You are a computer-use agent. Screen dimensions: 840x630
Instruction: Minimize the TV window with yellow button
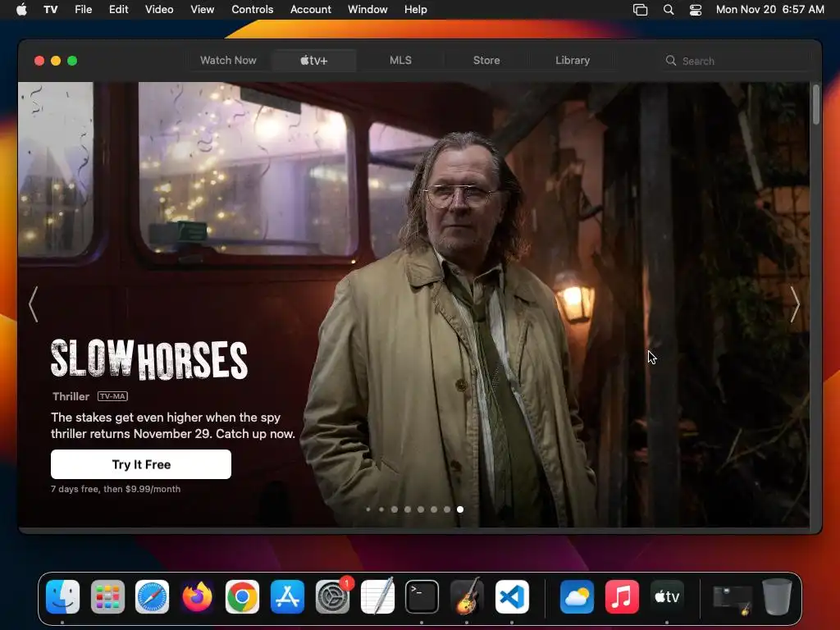coord(56,61)
